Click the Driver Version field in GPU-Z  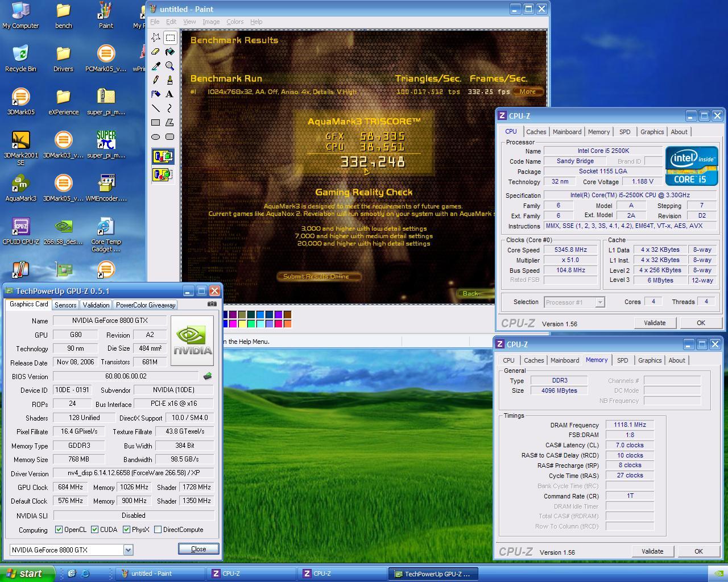tap(134, 473)
